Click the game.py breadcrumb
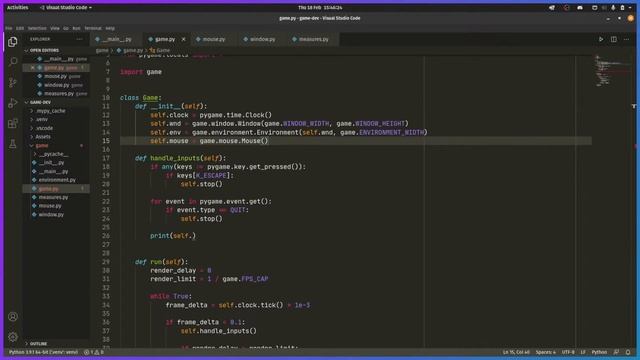Image resolution: width=640 pixels, height=360 pixels. 130,50
